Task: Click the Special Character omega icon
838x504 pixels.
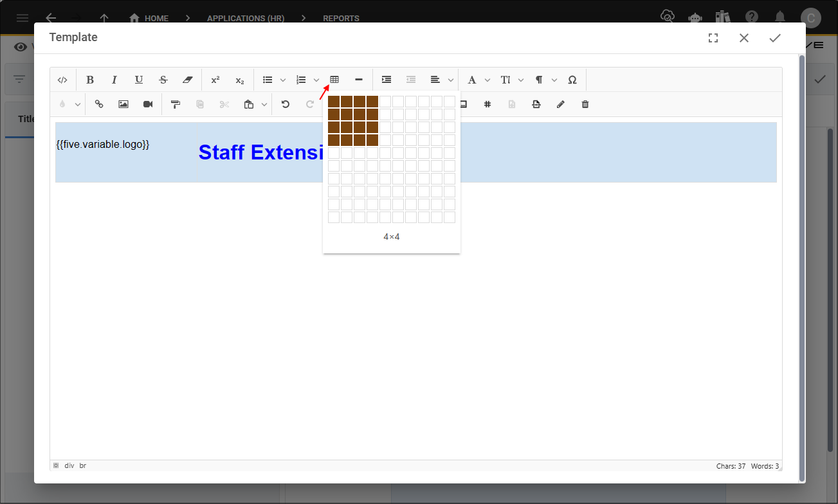Action: tap(572, 79)
